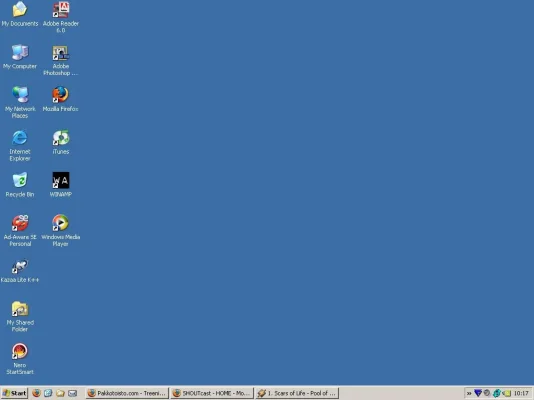Click the second Quick Launch icon beside Firefox
Screen dimensions: 534x400
48,393
